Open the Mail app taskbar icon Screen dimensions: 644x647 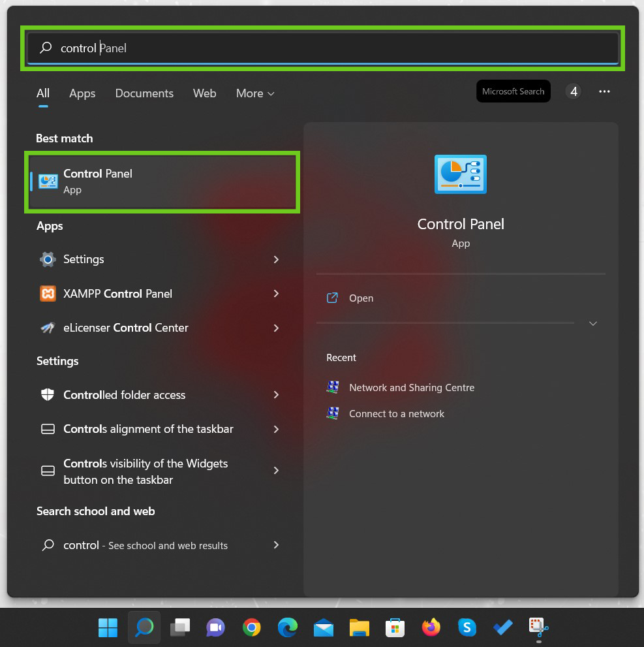[323, 628]
